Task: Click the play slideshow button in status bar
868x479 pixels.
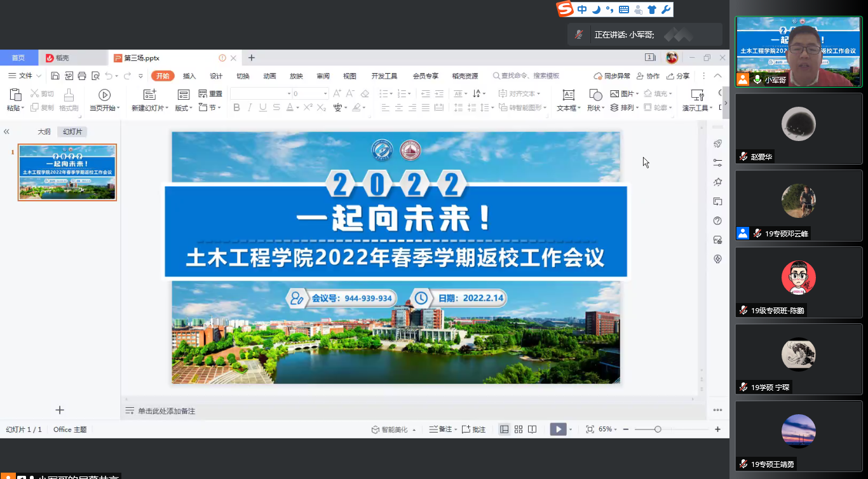Action: coord(557,429)
